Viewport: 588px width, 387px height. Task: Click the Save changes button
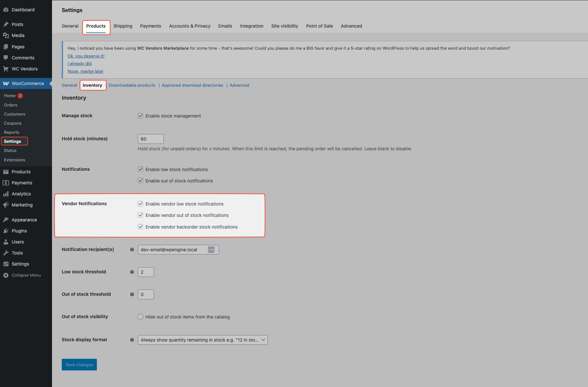click(x=79, y=365)
